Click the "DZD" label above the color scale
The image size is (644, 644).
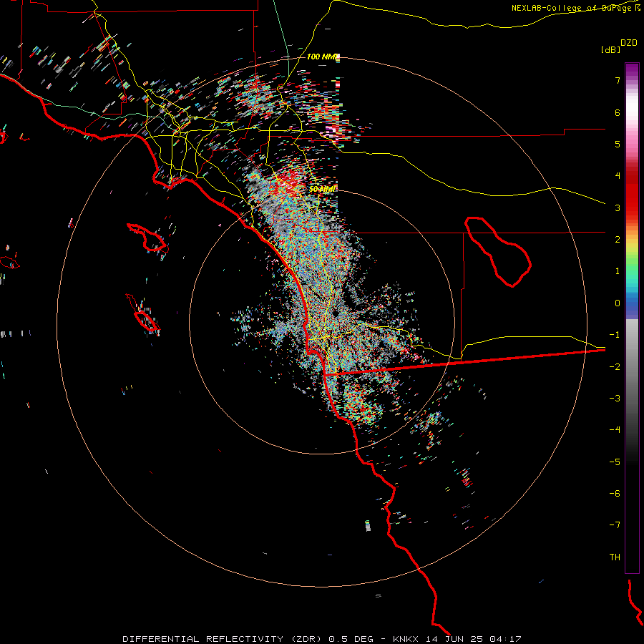click(x=629, y=43)
